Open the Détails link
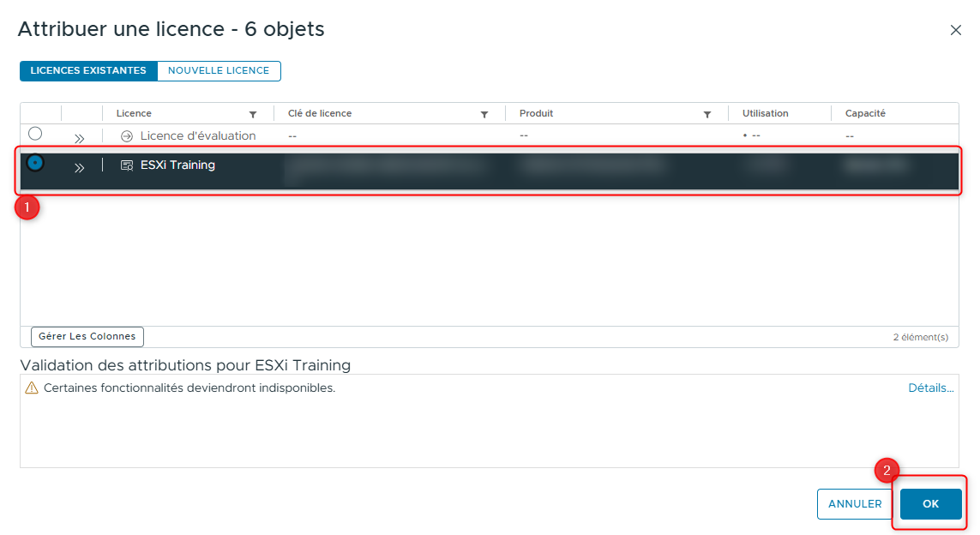Image resolution: width=980 pixels, height=535 pixels. (930, 388)
